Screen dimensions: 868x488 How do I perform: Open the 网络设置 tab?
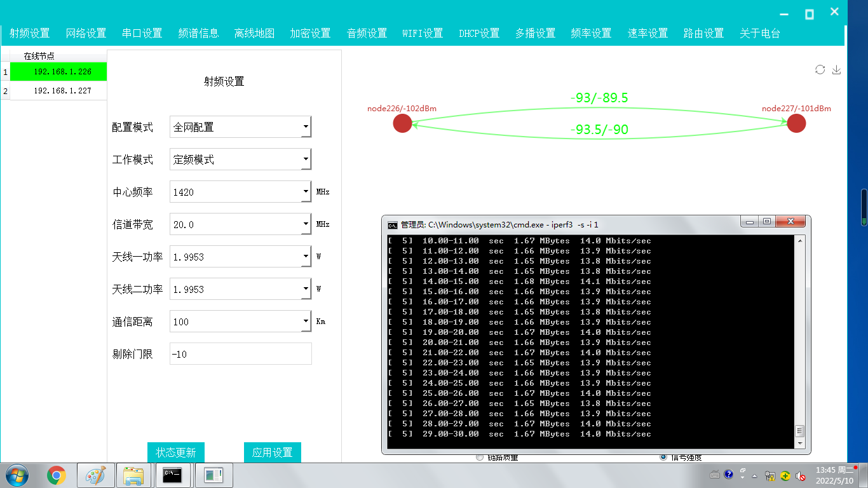[86, 34]
